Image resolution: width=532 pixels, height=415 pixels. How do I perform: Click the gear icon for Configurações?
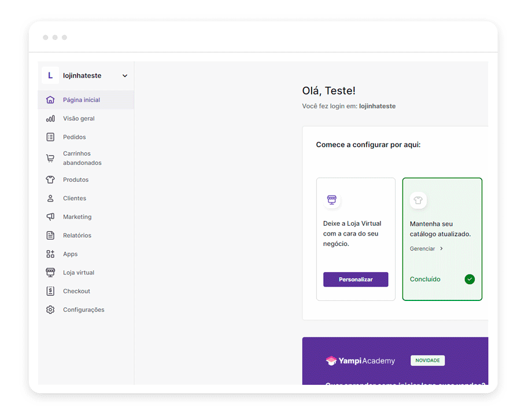coord(50,310)
